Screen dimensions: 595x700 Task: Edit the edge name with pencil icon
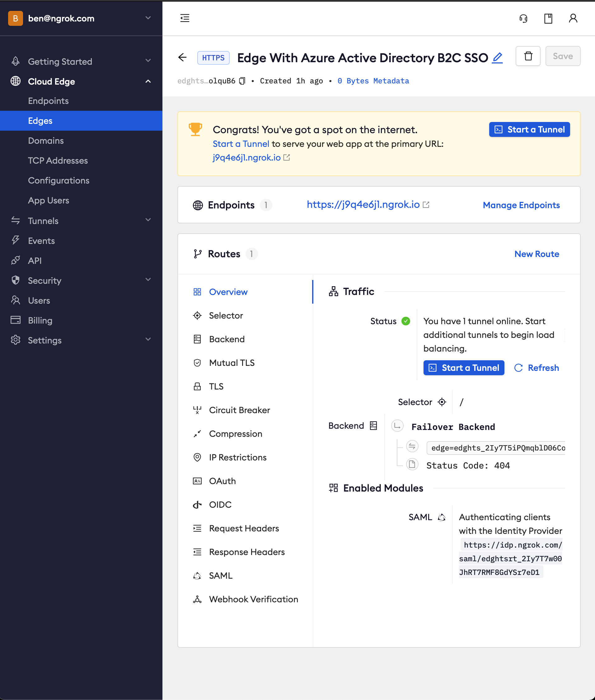coord(497,58)
